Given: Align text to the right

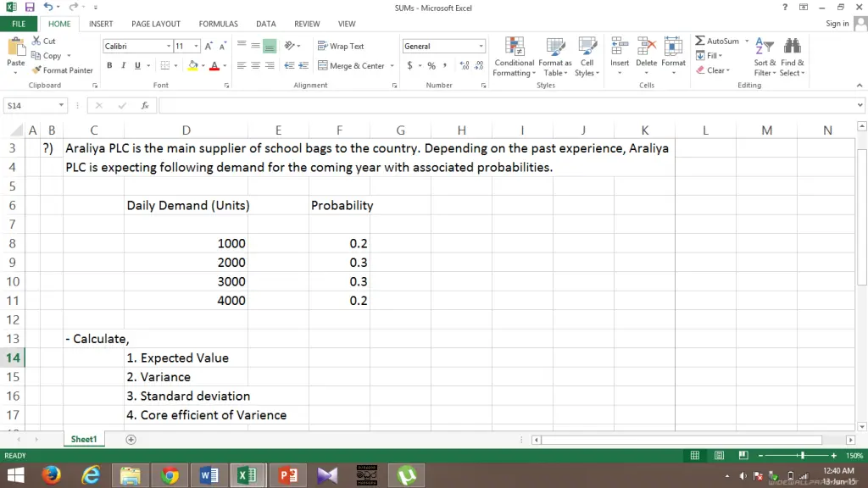Looking at the screenshot, I should click(270, 65).
